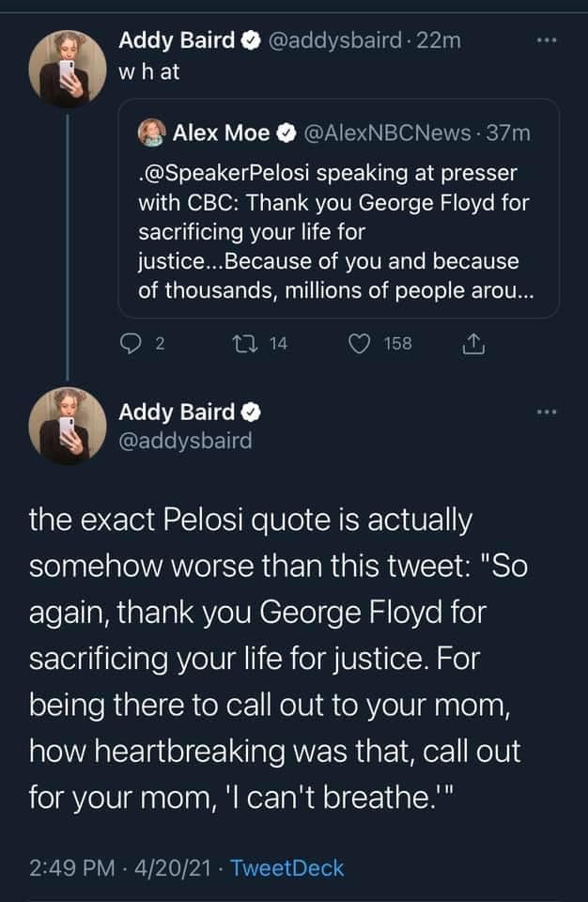
Task: Click the Alex Moe display name
Action: click(222, 133)
